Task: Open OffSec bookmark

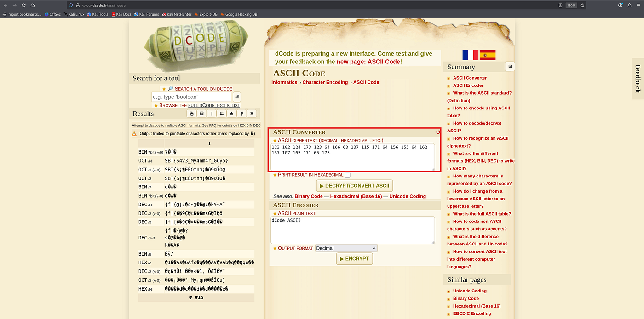Action: 52,14
